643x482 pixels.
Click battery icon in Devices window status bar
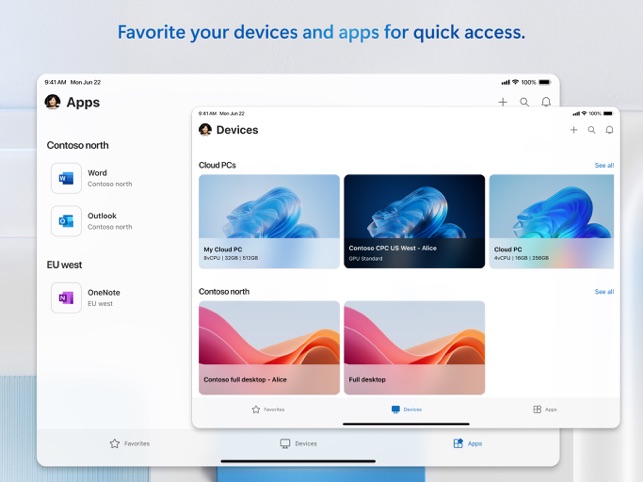pos(608,113)
